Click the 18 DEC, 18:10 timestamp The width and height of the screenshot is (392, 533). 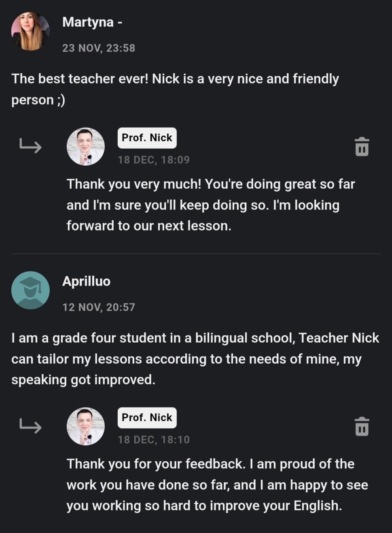(x=154, y=439)
